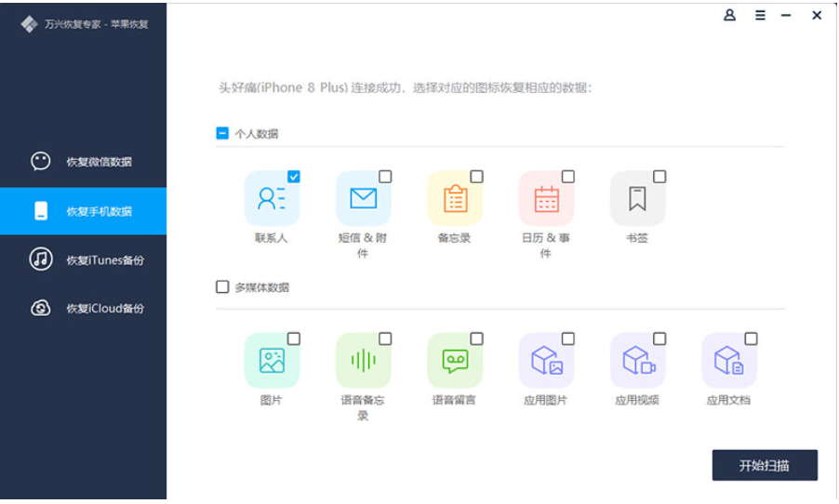Uncheck the Contacts (联系人) checkbox
The width and height of the screenshot is (839, 504).
pos(294,177)
